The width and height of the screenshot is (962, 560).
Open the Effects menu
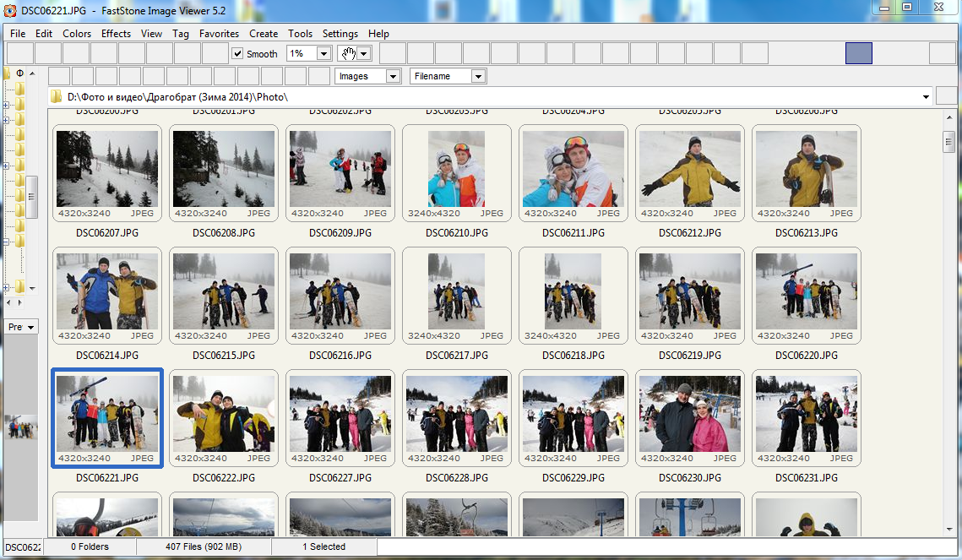[x=115, y=34]
